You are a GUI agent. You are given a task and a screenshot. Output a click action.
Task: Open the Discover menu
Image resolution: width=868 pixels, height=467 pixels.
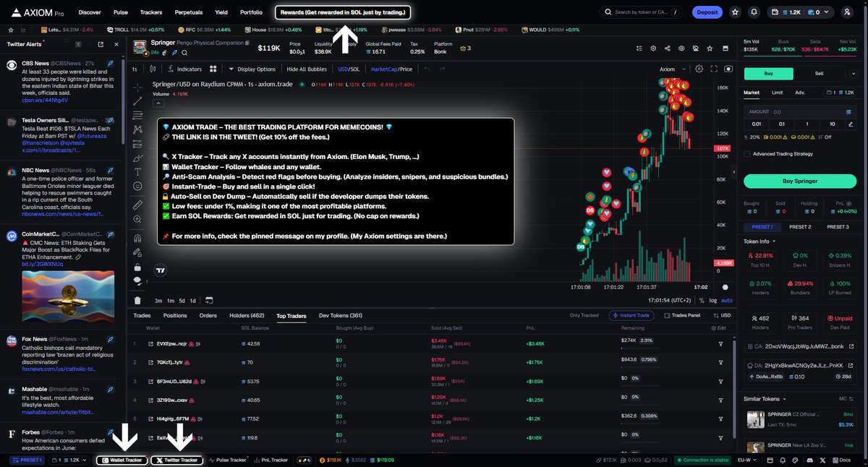coord(90,12)
